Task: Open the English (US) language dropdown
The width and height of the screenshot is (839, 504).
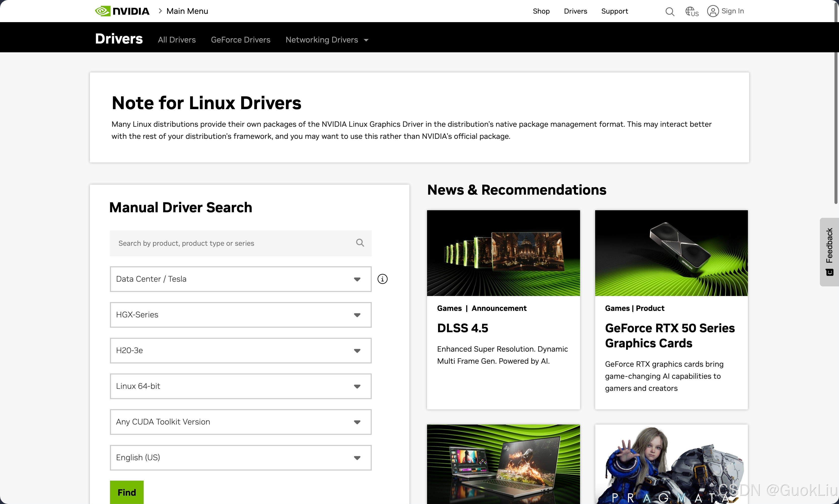Action: pyautogui.click(x=241, y=457)
